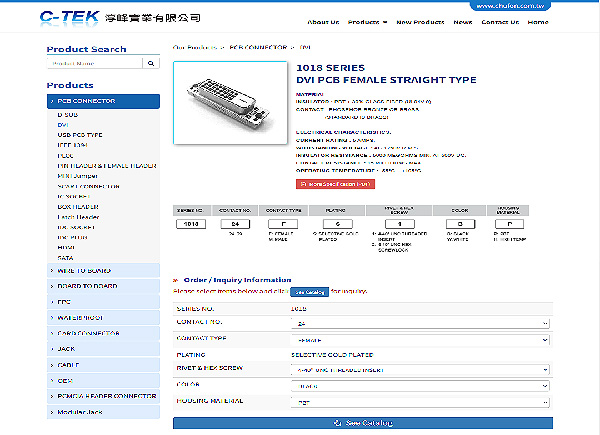Screen dimensions: 600x435
Task: Open the RIVET & HEX SCREW dropdown
Action: tap(420, 369)
